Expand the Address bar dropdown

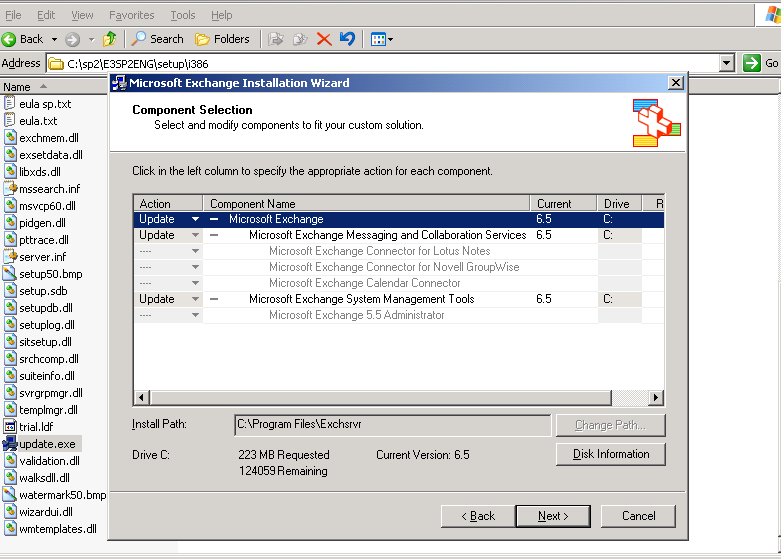pyautogui.click(x=727, y=63)
